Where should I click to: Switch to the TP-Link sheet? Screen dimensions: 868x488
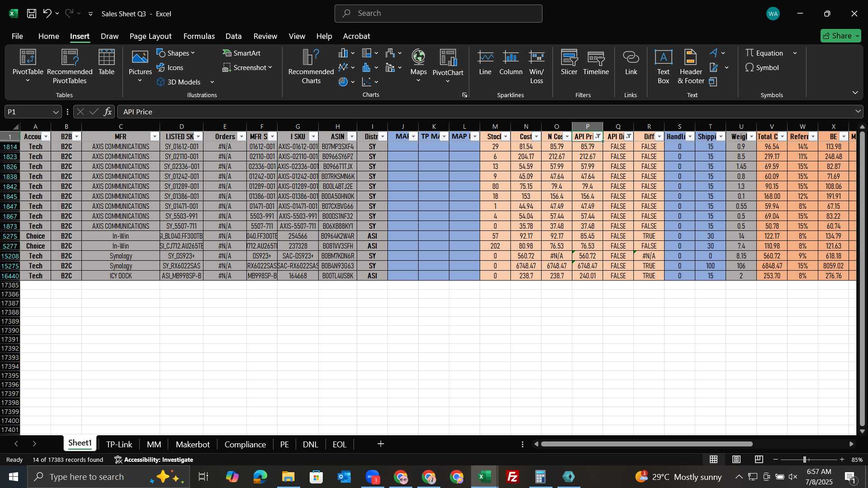119,444
